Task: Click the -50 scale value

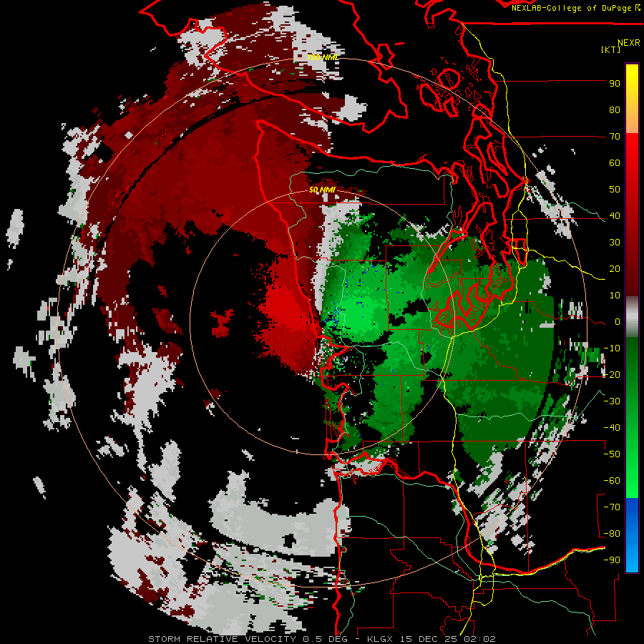Action: (612, 454)
